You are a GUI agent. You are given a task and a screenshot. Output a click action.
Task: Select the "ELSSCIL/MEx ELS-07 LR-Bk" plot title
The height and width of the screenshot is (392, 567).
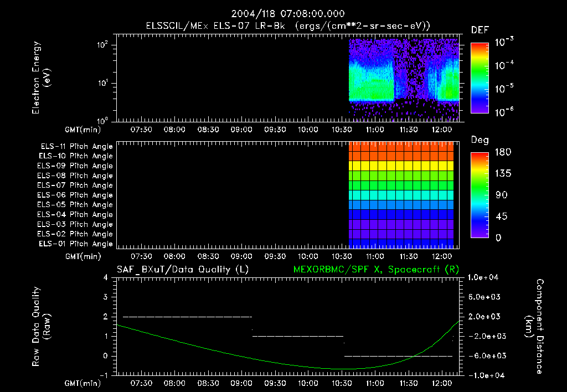(215, 26)
